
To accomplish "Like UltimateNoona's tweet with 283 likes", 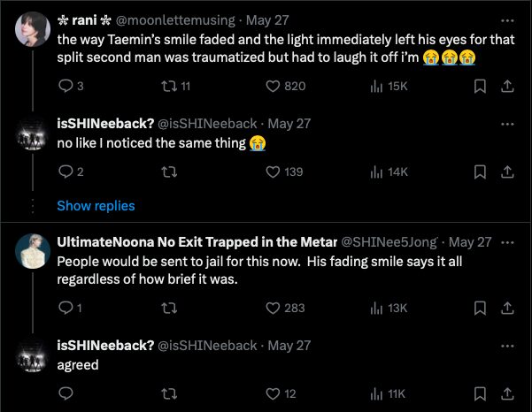I will (x=274, y=308).
